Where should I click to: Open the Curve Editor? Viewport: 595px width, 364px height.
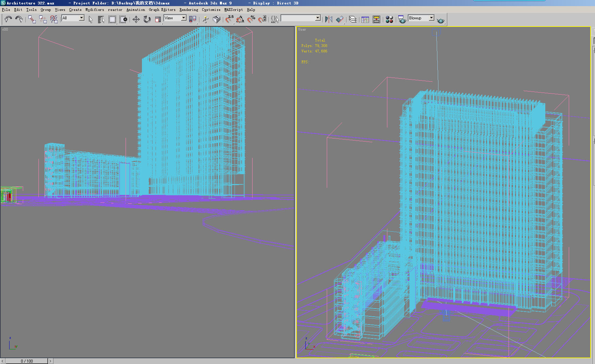pyautogui.click(x=365, y=19)
